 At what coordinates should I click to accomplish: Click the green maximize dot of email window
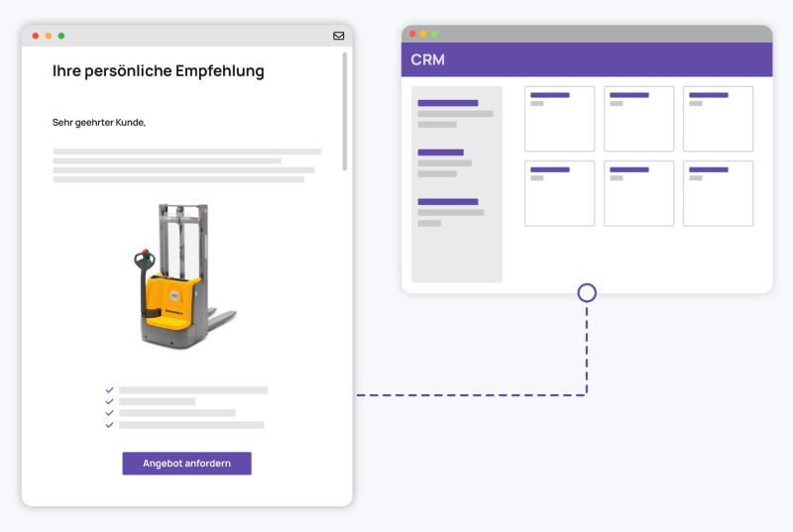point(61,36)
